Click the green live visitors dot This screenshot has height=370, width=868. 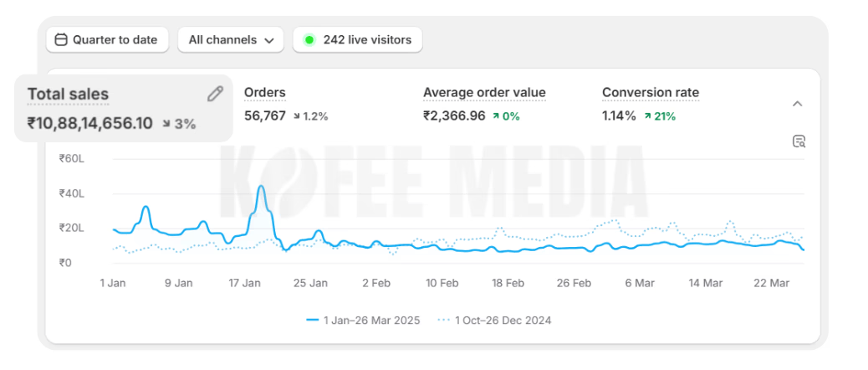[309, 39]
